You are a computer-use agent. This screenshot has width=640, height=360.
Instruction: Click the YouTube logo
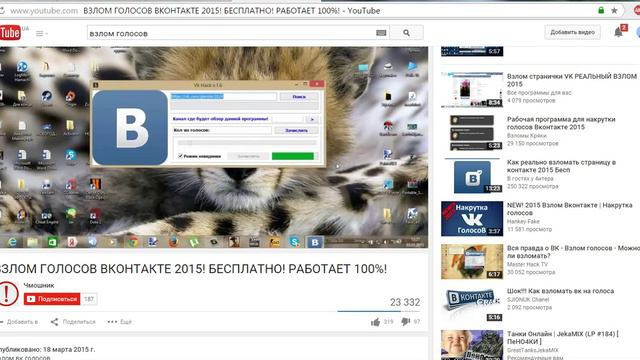11,33
